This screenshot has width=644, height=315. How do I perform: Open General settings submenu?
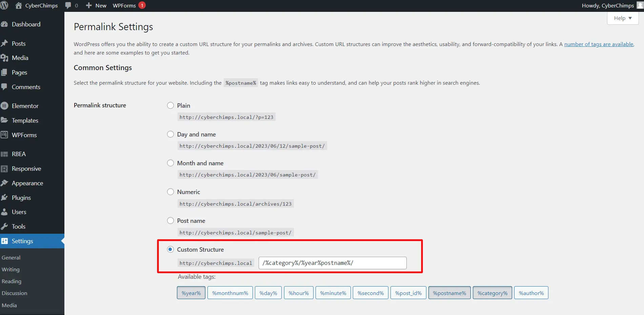coord(11,257)
